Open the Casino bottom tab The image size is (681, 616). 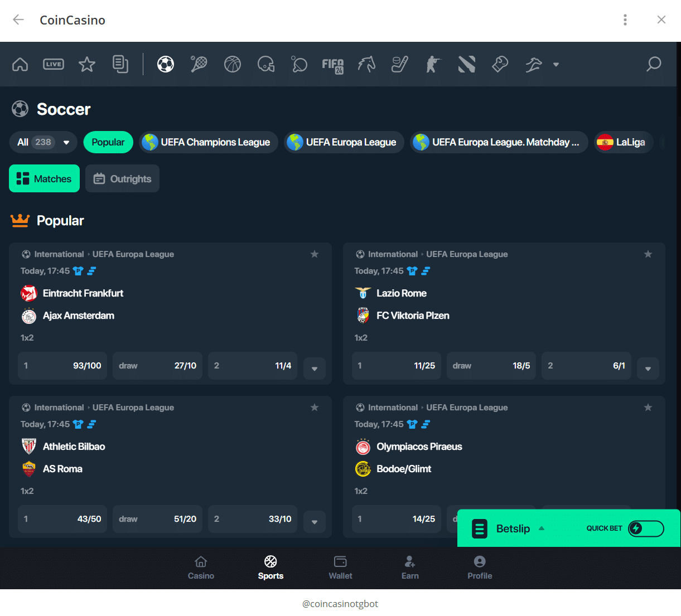(201, 568)
